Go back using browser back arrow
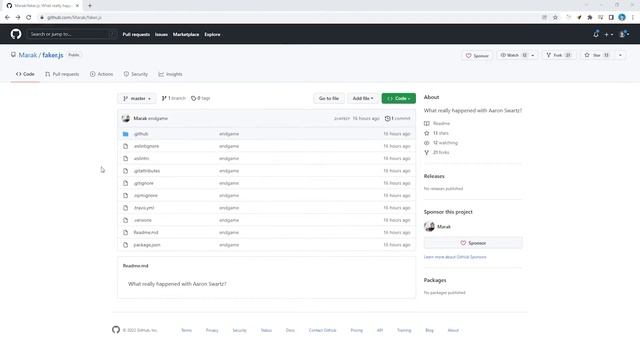 point(7,18)
